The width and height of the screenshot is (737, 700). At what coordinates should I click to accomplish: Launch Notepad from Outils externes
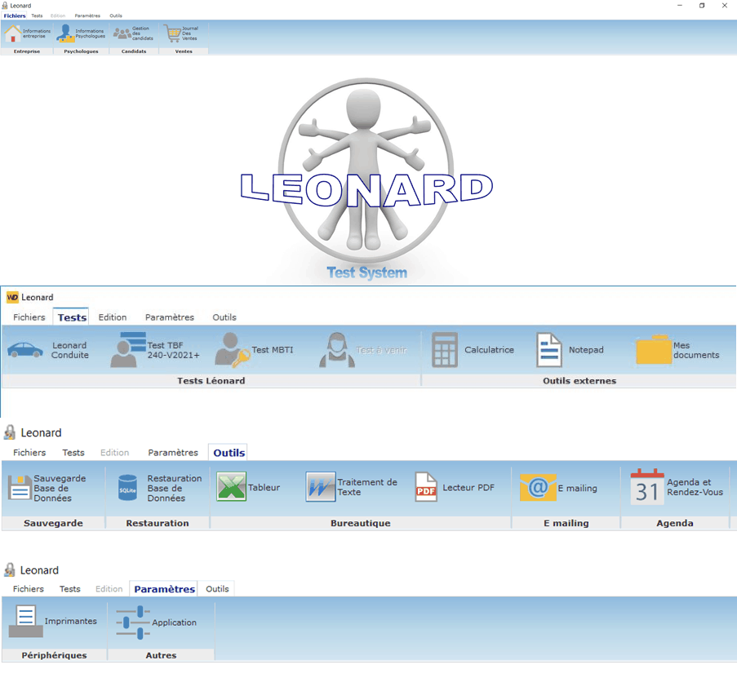(567, 349)
